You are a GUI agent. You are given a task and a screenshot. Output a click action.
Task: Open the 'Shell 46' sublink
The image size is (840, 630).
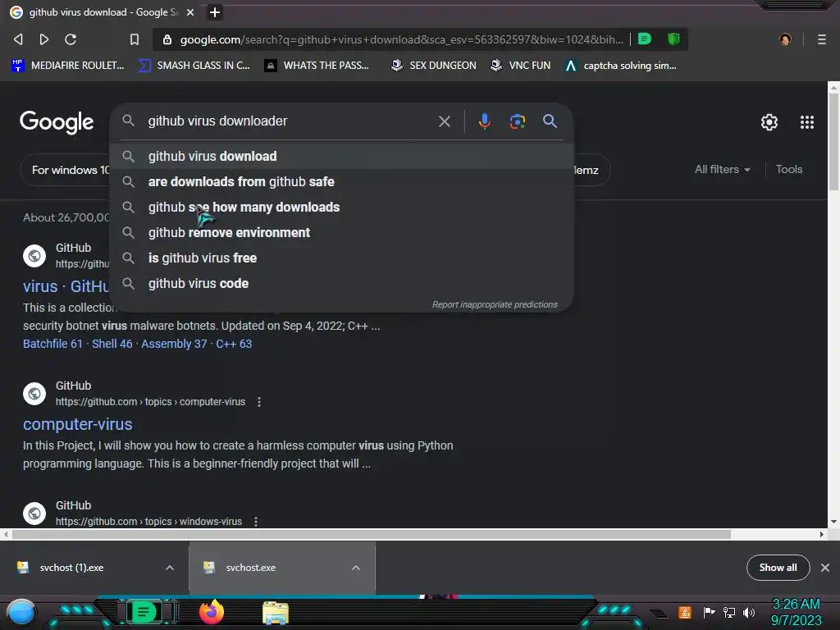pos(112,344)
